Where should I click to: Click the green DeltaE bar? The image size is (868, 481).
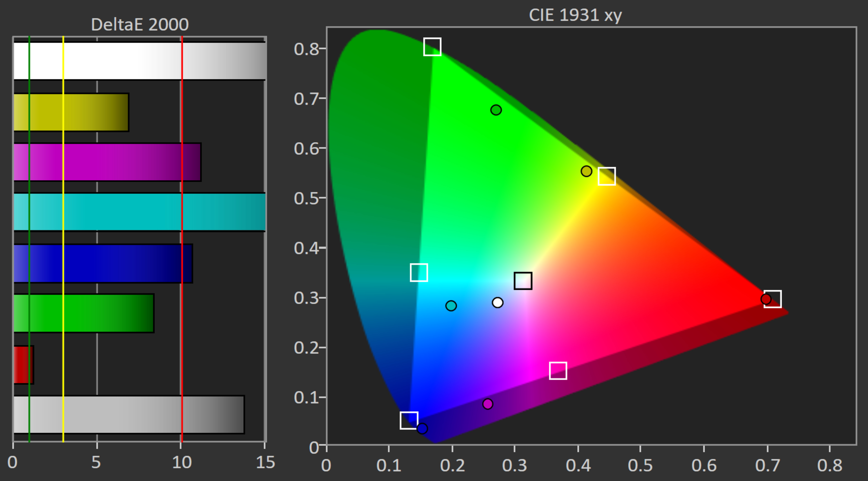click(84, 313)
